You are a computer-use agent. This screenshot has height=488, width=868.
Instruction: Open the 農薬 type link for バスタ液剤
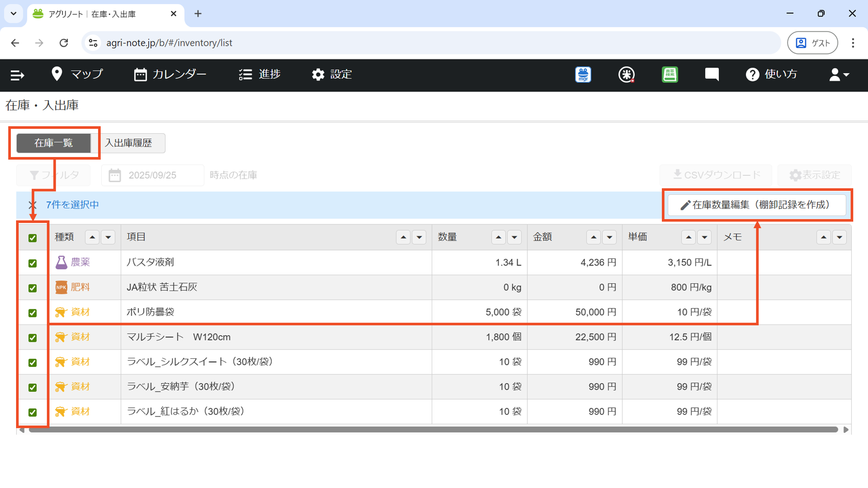(80, 262)
